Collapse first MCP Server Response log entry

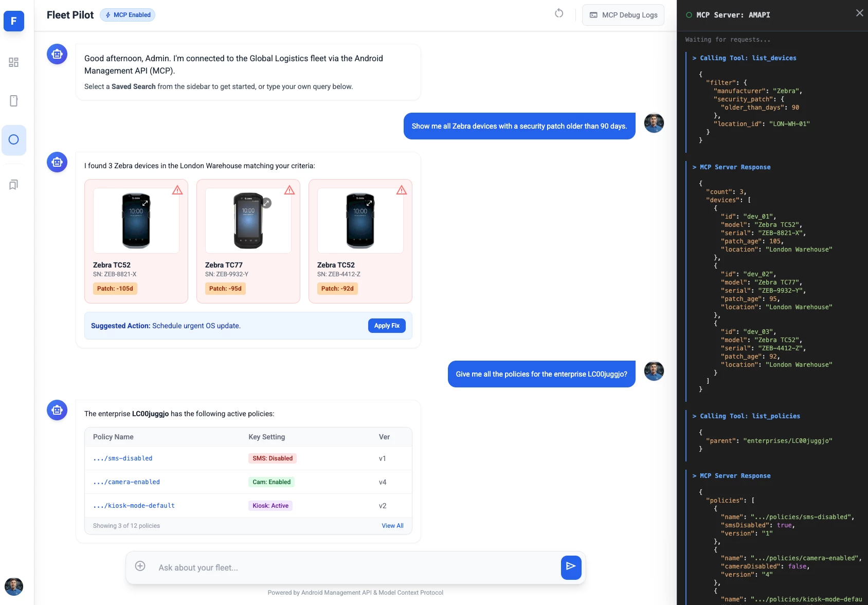pyautogui.click(x=731, y=167)
